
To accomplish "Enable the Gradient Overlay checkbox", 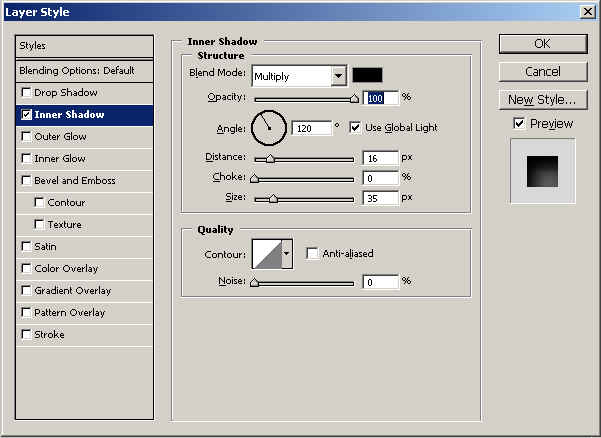I will pos(26,290).
